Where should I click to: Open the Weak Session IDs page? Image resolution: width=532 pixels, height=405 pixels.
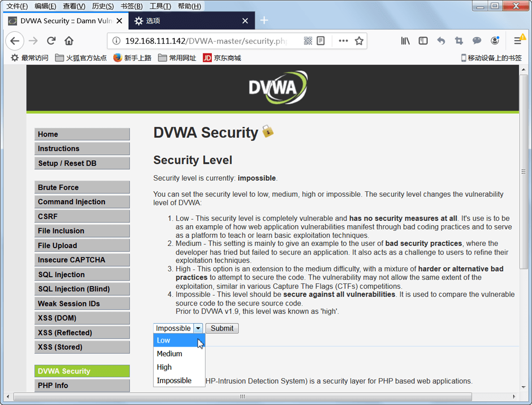[82, 304]
